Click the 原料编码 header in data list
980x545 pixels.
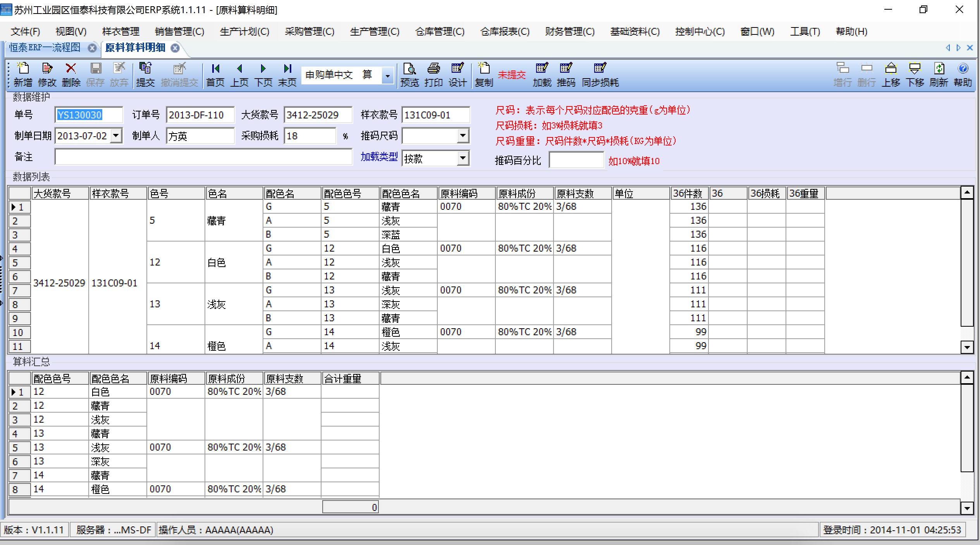tap(466, 193)
